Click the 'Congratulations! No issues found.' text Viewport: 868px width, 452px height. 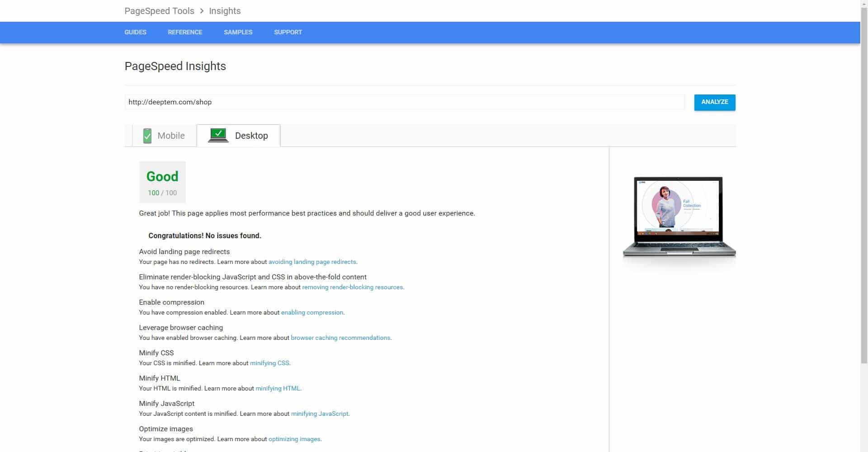pos(205,235)
